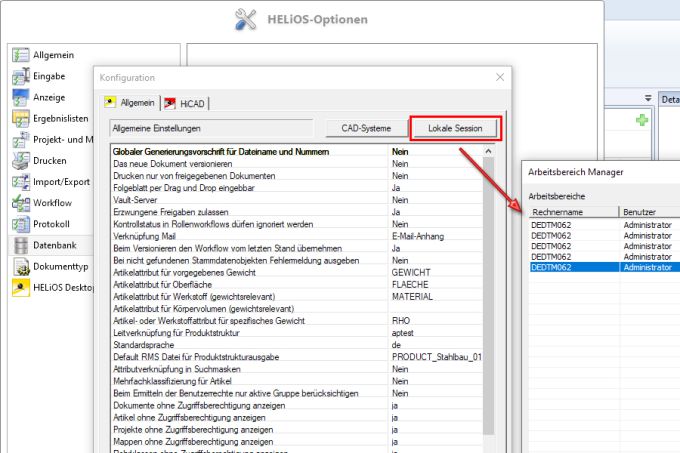
Task: Select 'Das neue Dokument versionieren' row
Action: [297, 164]
